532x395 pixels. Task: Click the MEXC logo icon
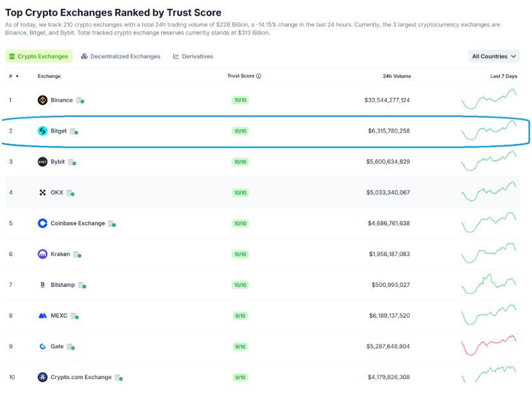click(x=42, y=316)
